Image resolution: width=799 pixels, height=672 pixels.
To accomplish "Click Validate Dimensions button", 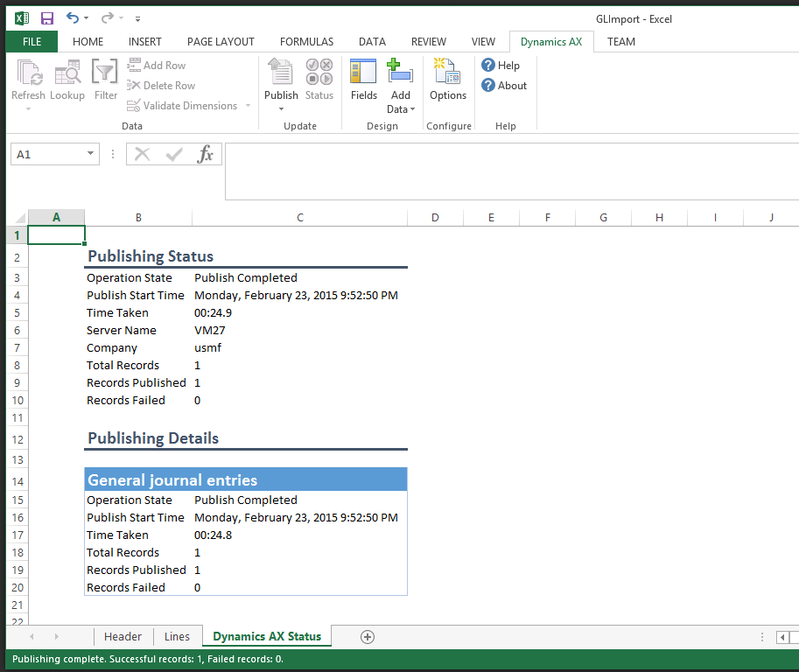I will coord(182,106).
